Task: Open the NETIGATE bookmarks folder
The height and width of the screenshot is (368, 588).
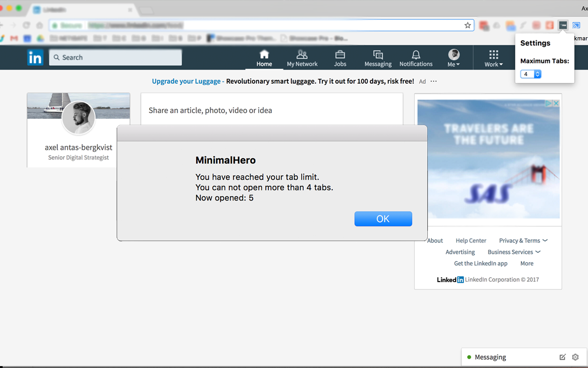Action: [x=68, y=38]
